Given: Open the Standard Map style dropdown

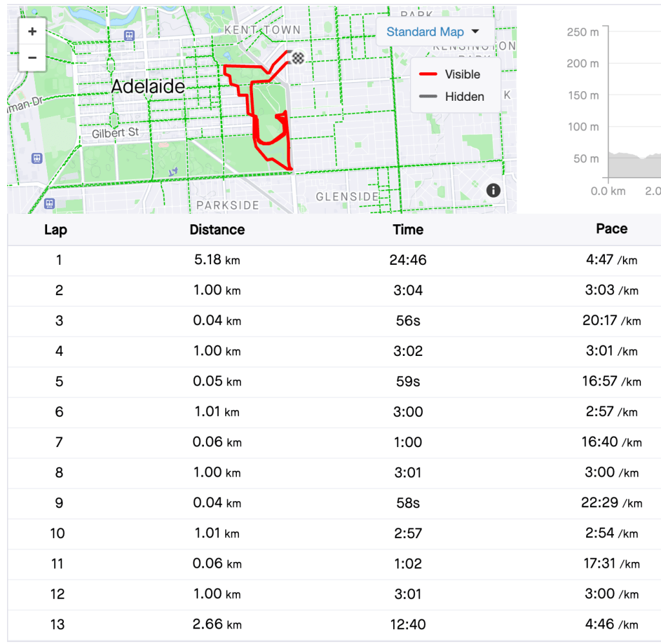Looking at the screenshot, I should [x=432, y=32].
